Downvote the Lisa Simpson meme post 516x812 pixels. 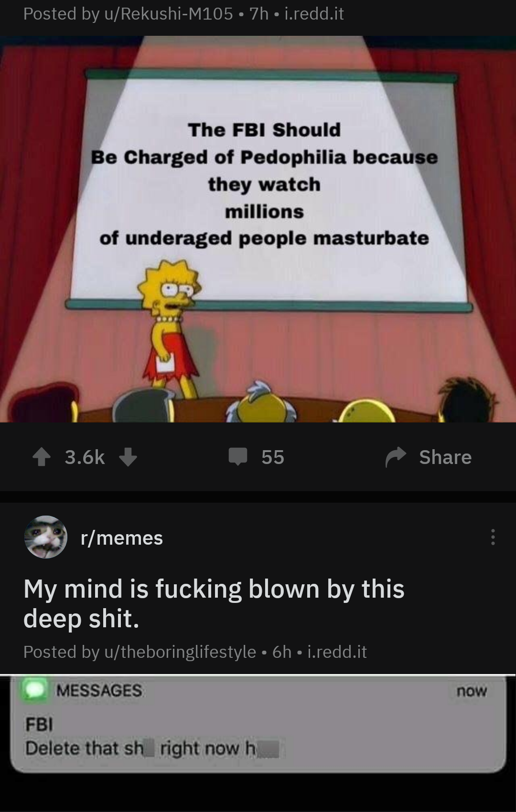pos(128,457)
